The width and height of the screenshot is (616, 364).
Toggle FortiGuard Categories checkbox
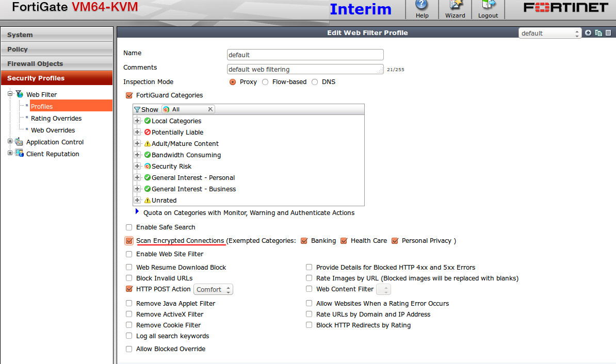(x=129, y=95)
